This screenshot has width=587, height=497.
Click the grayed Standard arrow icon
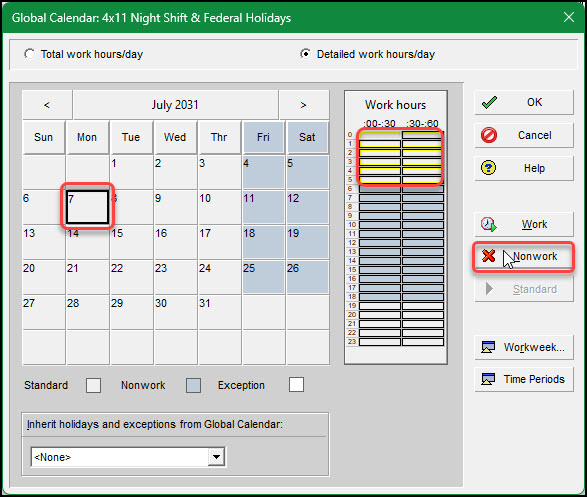489,289
